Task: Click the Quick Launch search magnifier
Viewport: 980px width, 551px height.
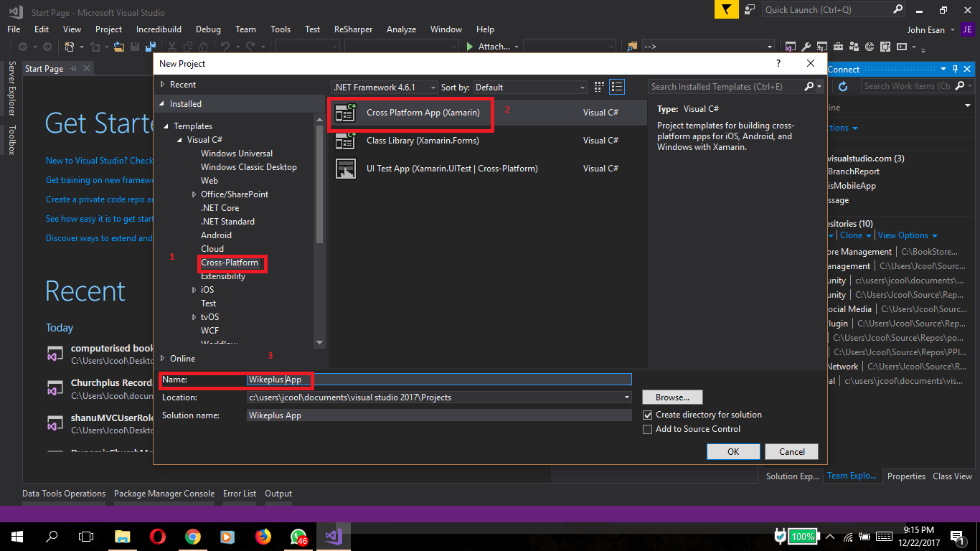Action: point(898,9)
